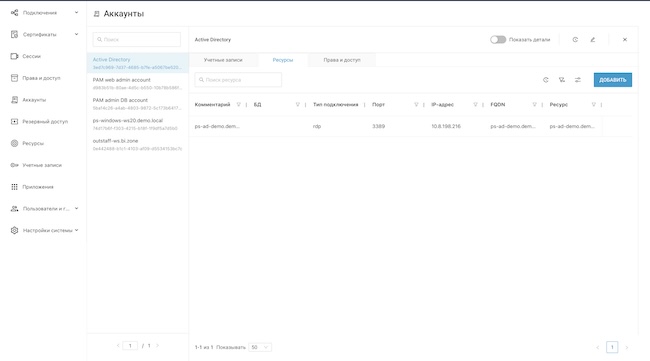Open Приложения in the sidebar menu
This screenshot has height=361, width=650.
point(38,187)
